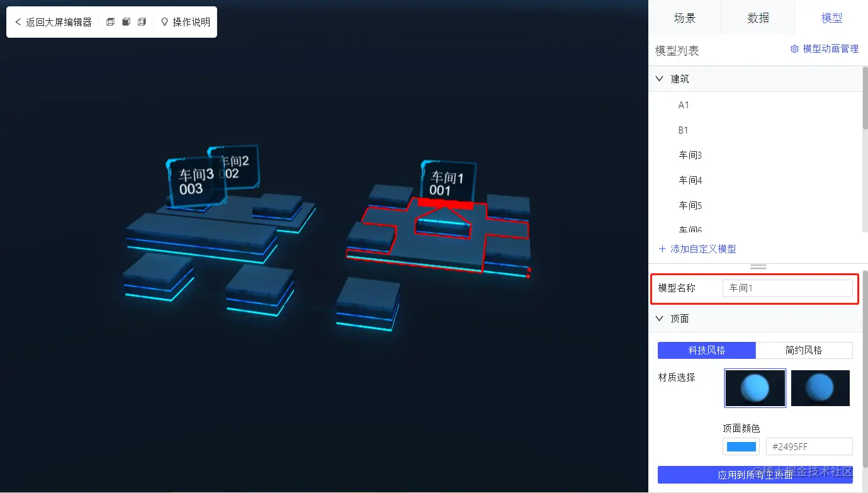Viewport: 868px width, 493px height.
Task: Click the back arrow beside 返回大屏编辑器
Action: [18, 22]
